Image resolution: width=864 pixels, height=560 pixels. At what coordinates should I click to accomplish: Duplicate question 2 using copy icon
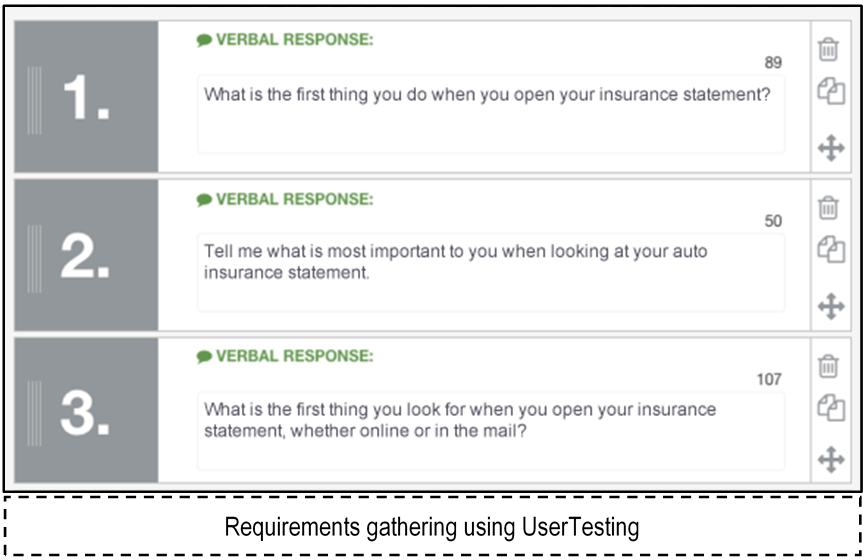pyautogui.click(x=831, y=249)
